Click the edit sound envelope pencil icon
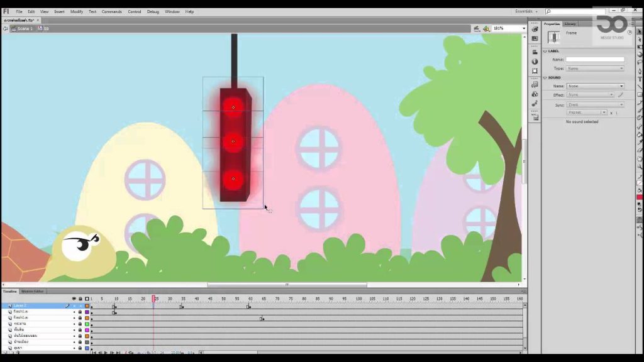 click(x=621, y=95)
